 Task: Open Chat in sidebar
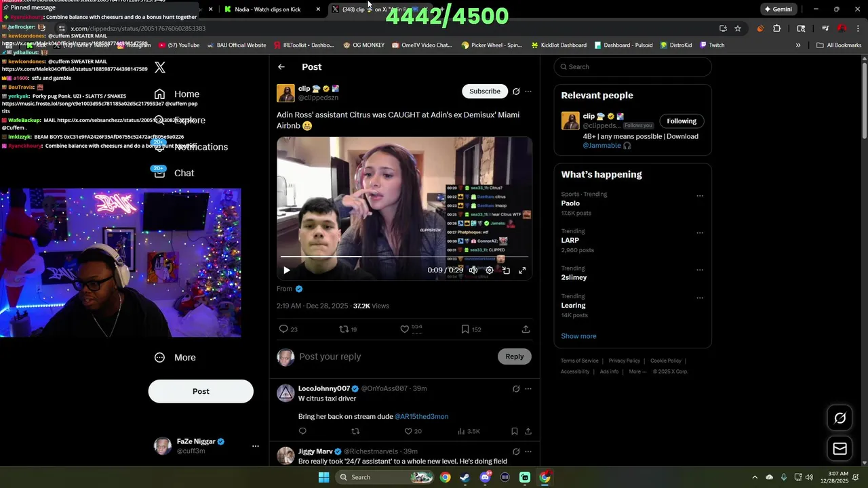174,173
